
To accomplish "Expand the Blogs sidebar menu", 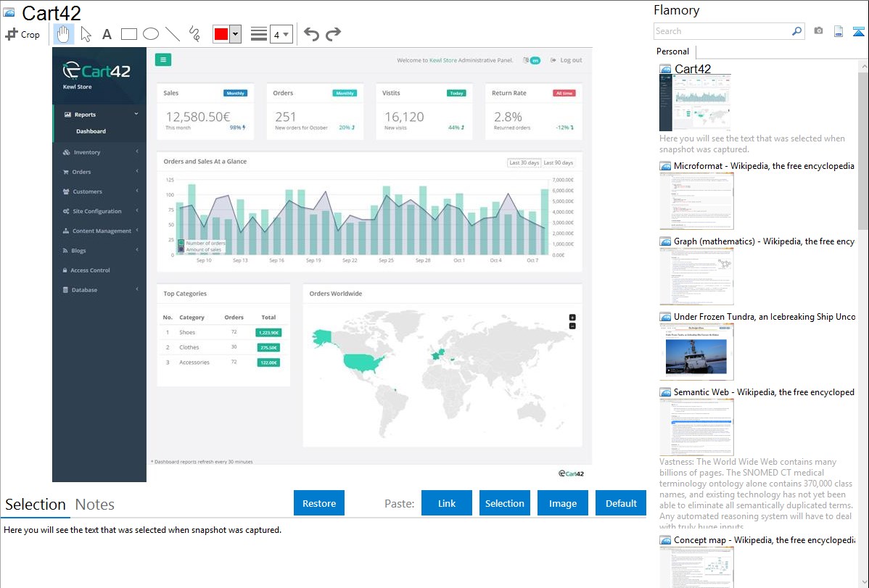I will click(99, 250).
